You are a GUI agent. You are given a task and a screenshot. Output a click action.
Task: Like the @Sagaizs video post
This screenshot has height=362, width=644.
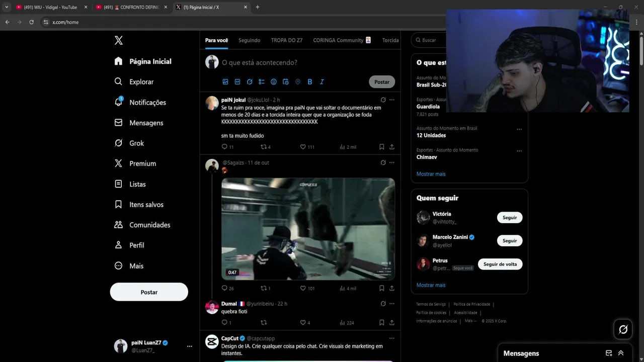pos(307,288)
